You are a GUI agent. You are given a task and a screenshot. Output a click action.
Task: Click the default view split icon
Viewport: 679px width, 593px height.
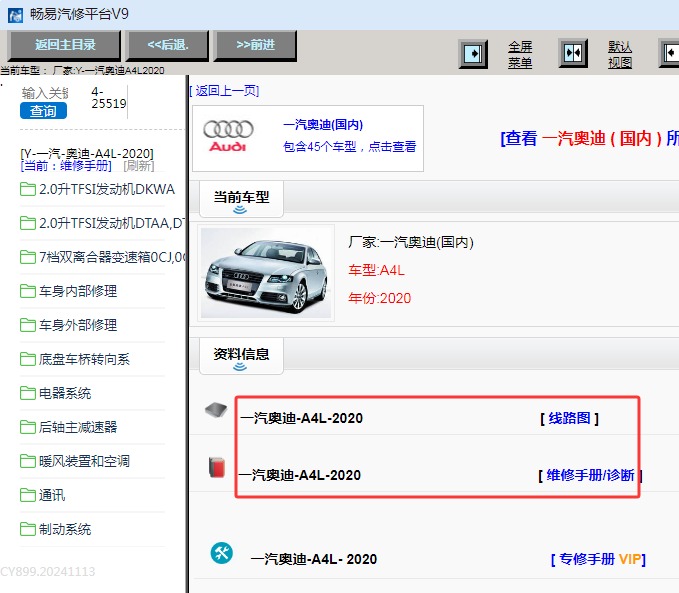pyautogui.click(x=573, y=53)
